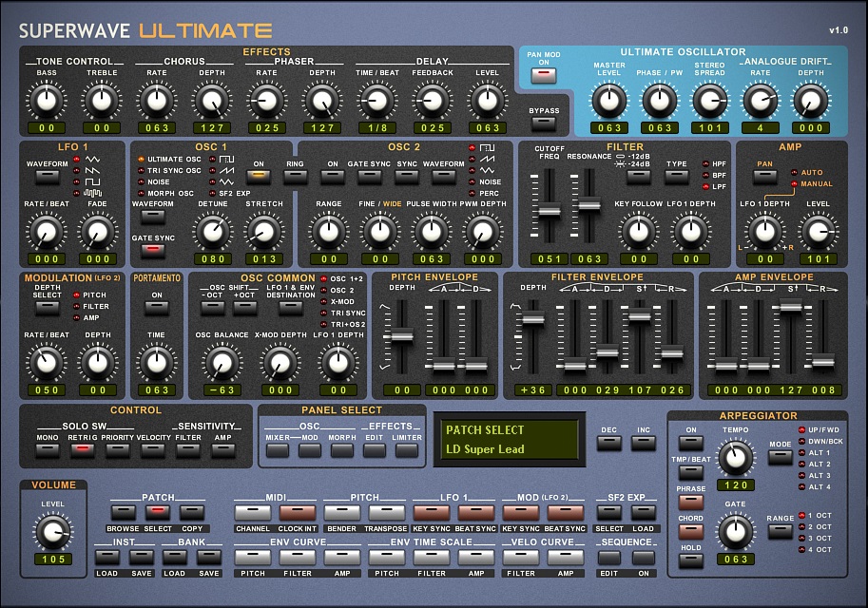Screen dimensions: 868x608
Task: Click the Delay Level knob
Action: click(488, 101)
